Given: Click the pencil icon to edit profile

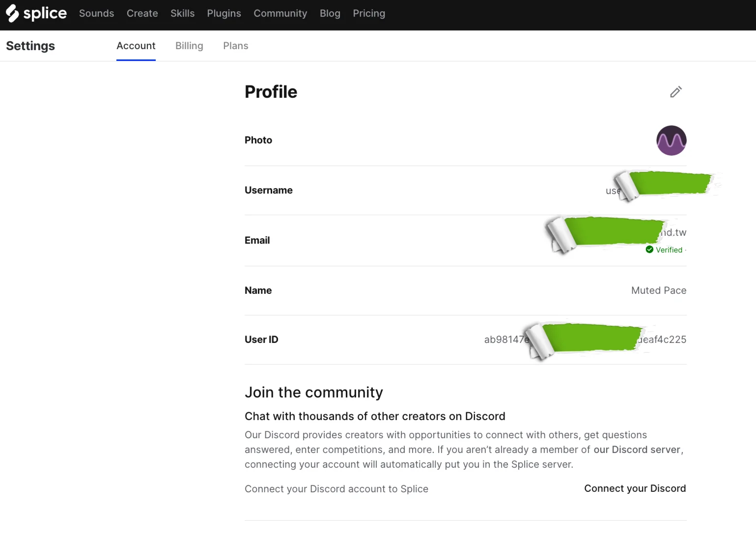Looking at the screenshot, I should coord(676,92).
